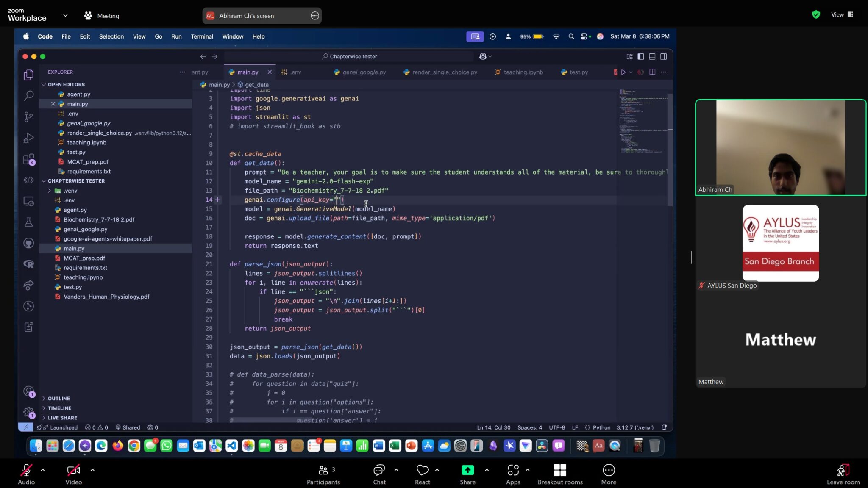Click the remote window indicator in status bar
Viewport: 868px width, 488px height.
25,427
